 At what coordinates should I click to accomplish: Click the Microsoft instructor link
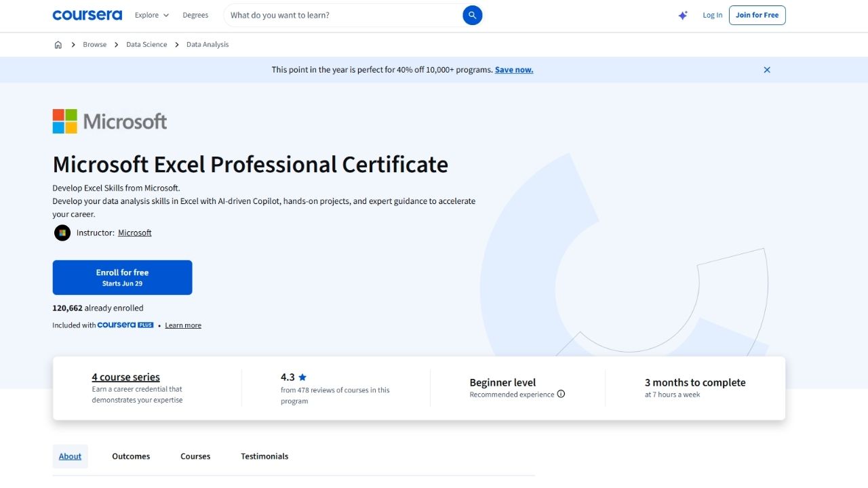point(135,232)
